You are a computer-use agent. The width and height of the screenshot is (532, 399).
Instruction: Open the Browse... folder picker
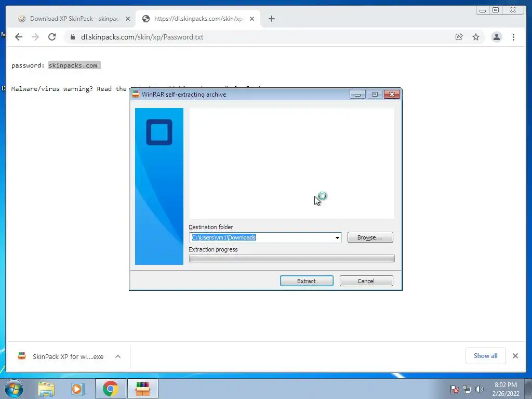click(370, 237)
